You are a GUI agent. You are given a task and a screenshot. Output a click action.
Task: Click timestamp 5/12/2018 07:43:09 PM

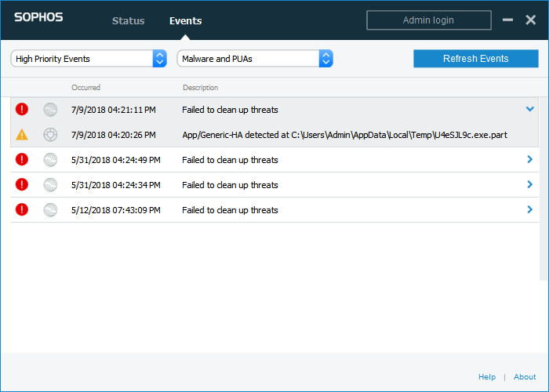116,210
